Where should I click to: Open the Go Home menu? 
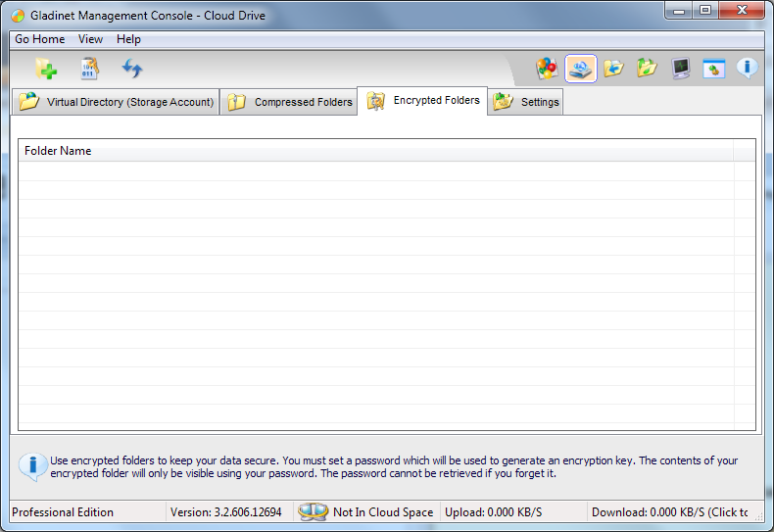point(40,39)
